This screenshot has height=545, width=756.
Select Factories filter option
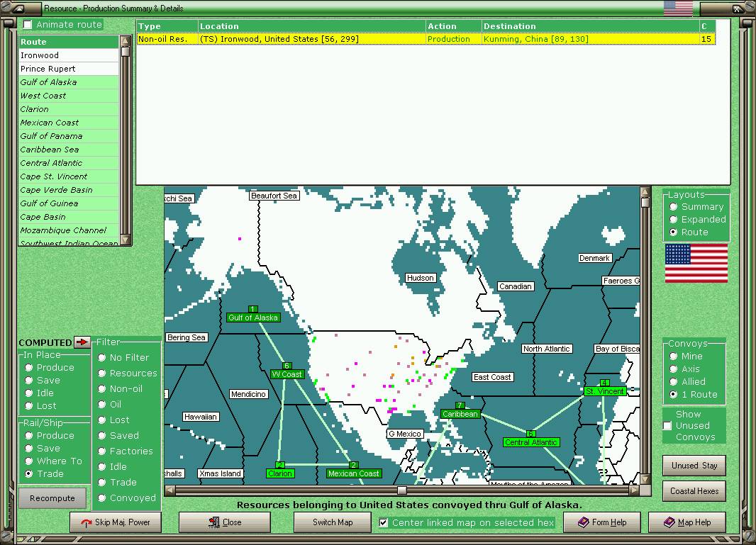click(101, 451)
